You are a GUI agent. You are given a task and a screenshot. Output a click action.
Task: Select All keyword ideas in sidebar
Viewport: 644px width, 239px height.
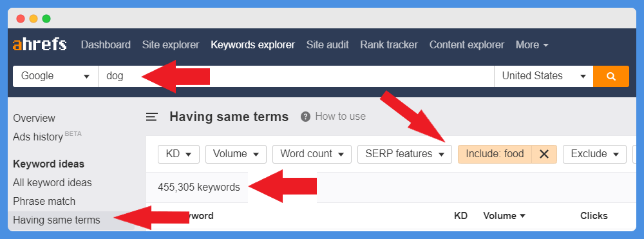pyautogui.click(x=52, y=182)
